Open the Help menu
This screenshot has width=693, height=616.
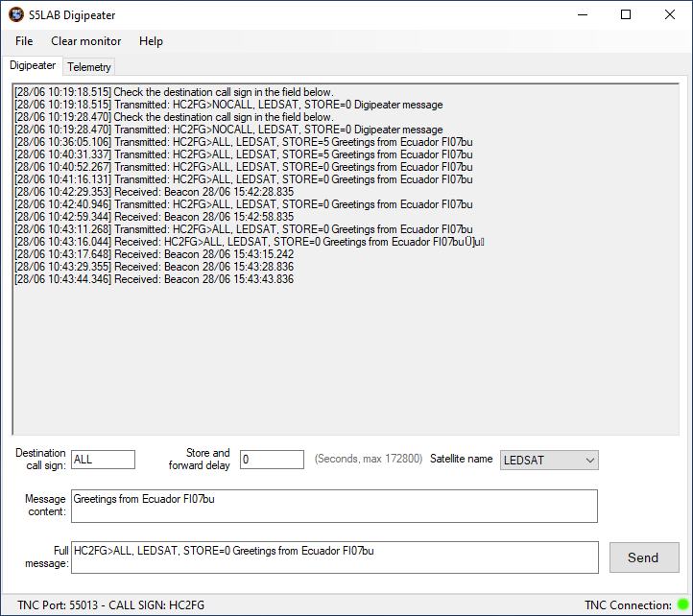tap(151, 41)
